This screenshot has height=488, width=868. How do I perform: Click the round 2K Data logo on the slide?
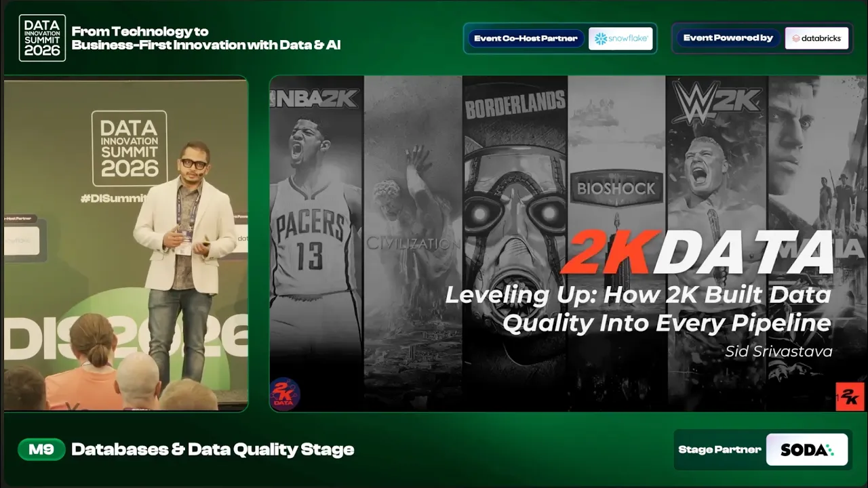click(x=285, y=393)
